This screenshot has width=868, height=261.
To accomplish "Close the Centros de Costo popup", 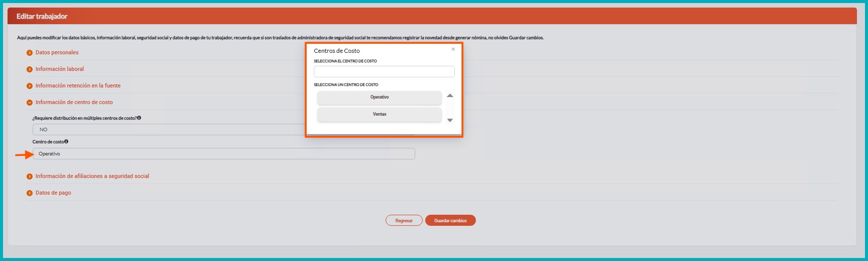I will coord(453,49).
